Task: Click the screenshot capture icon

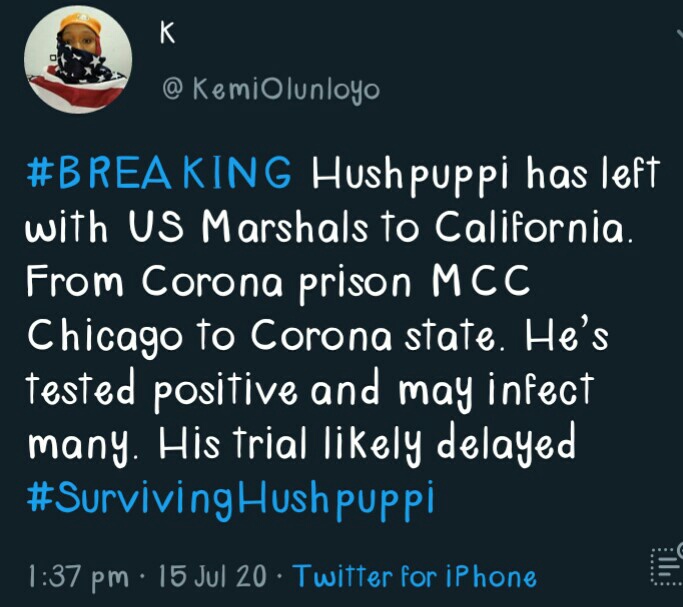Action: 665,566
